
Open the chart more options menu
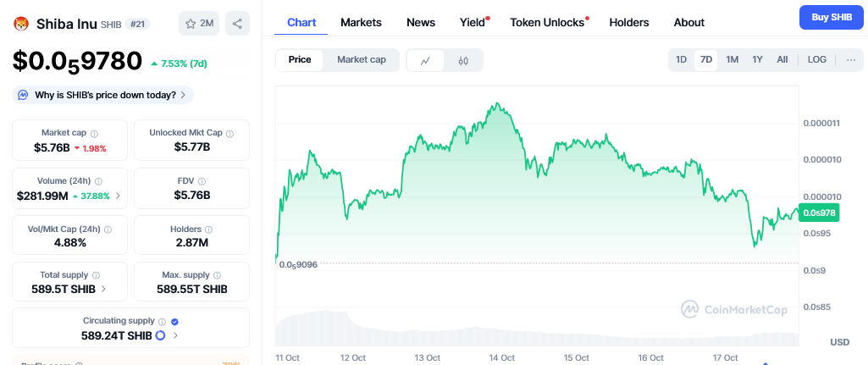coord(850,59)
